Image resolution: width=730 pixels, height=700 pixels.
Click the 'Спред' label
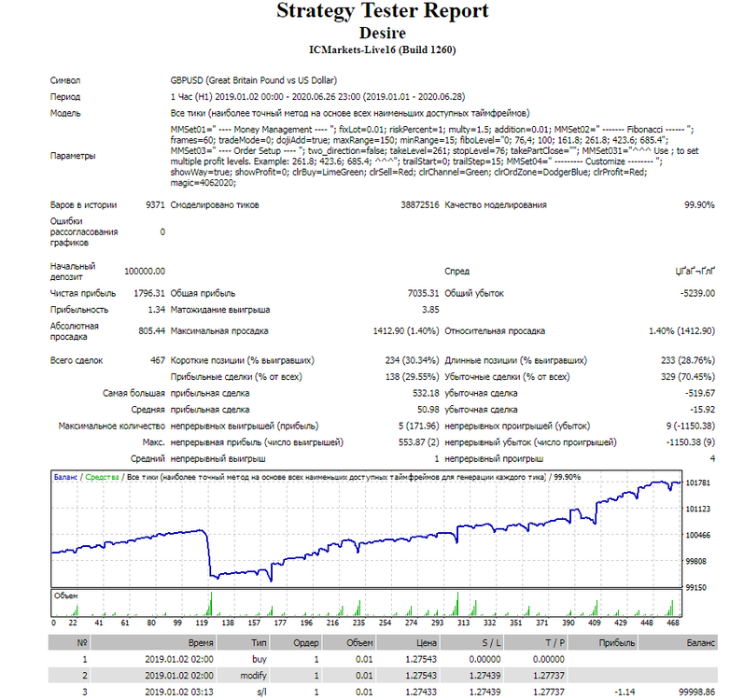tap(456, 271)
